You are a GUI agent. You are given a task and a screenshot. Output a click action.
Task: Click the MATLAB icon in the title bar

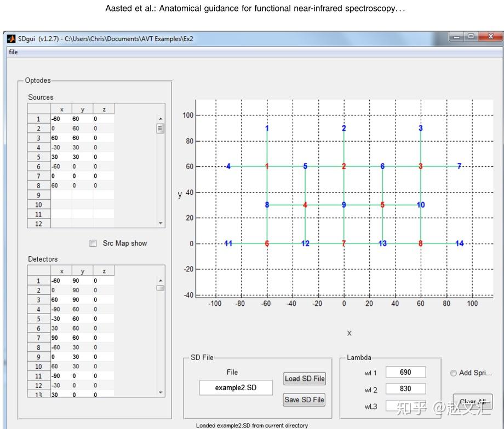[x=12, y=39]
